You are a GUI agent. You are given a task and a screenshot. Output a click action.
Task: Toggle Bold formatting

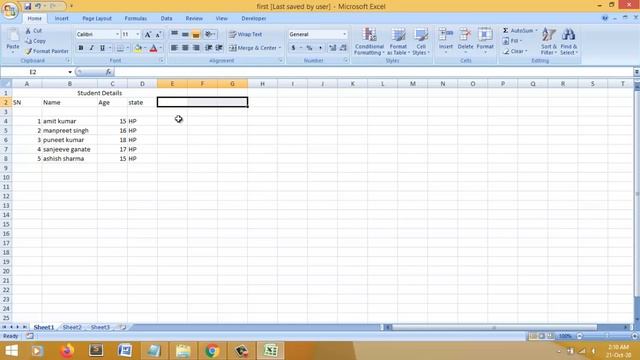(81, 48)
